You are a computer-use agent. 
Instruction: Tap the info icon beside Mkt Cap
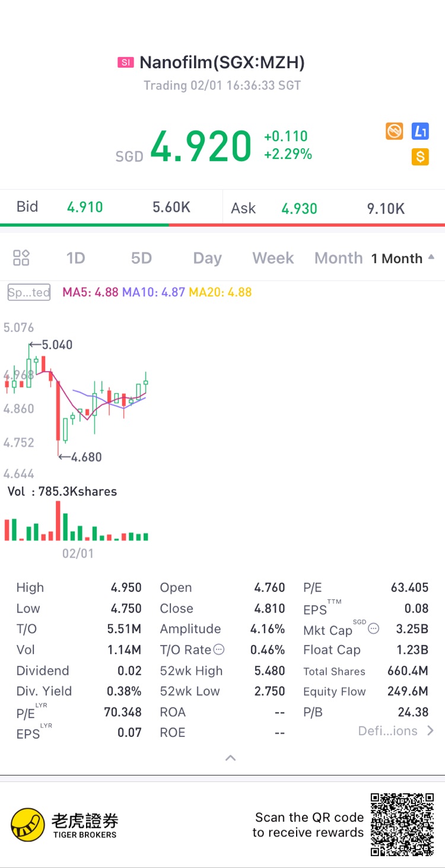point(373,628)
